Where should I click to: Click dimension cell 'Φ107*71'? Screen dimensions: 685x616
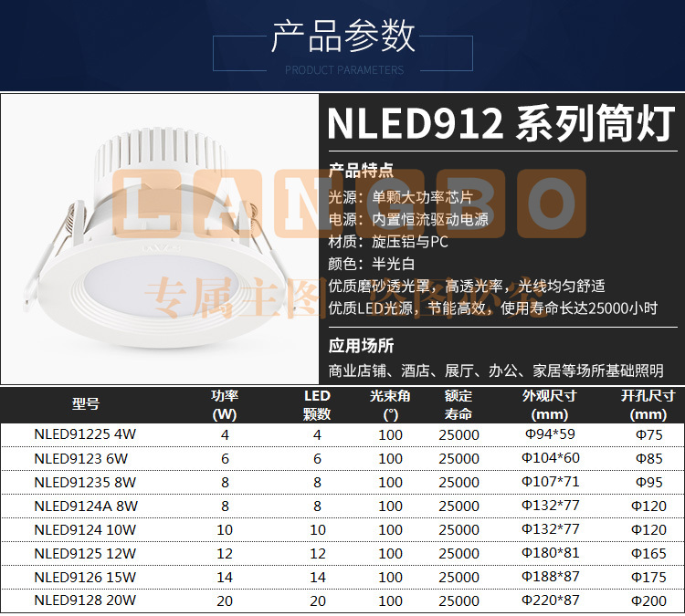click(x=551, y=481)
